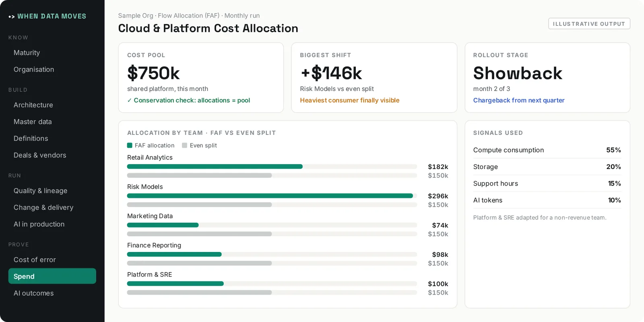Click the $98k Finance Reporting value
644x322 pixels.
440,255
